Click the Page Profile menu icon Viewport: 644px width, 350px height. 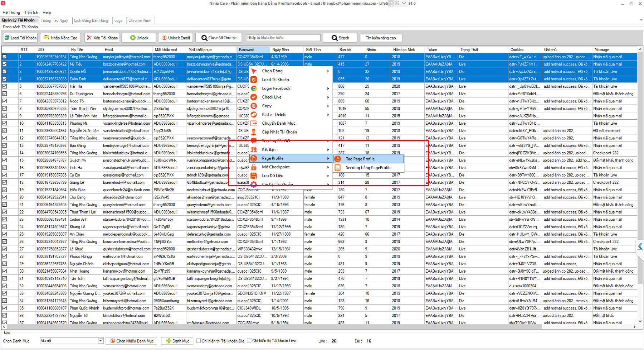(x=254, y=158)
